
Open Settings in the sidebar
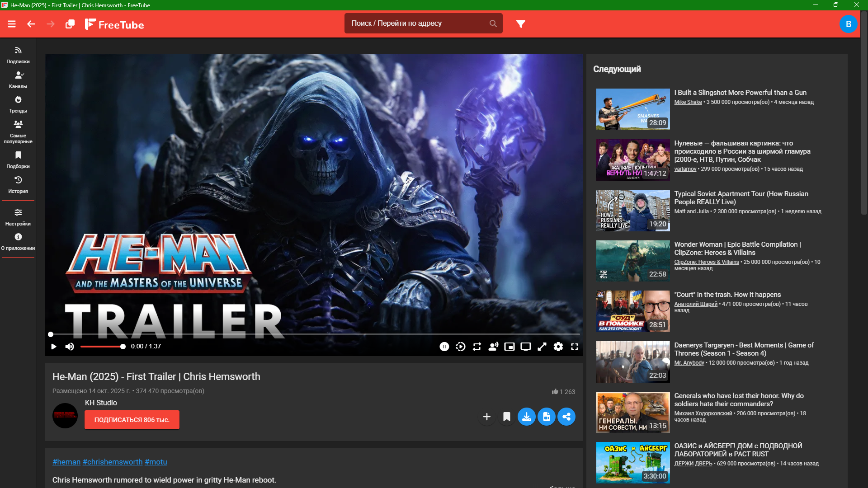[x=18, y=217]
